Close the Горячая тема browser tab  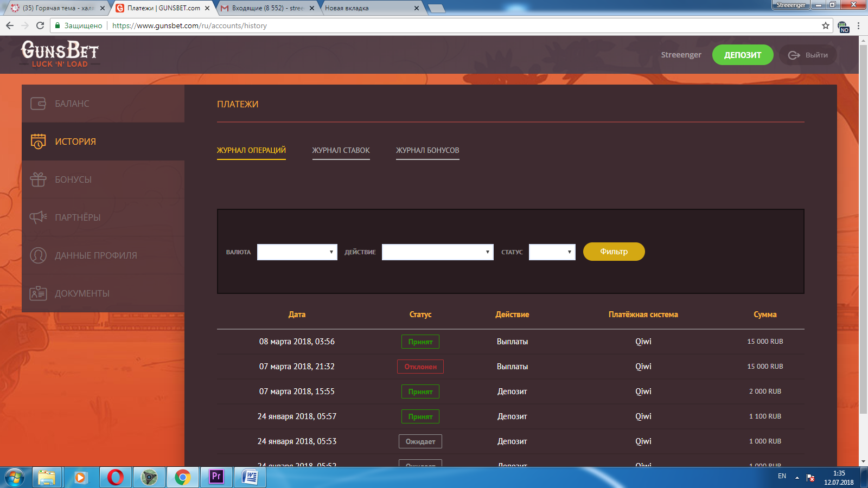(x=103, y=8)
